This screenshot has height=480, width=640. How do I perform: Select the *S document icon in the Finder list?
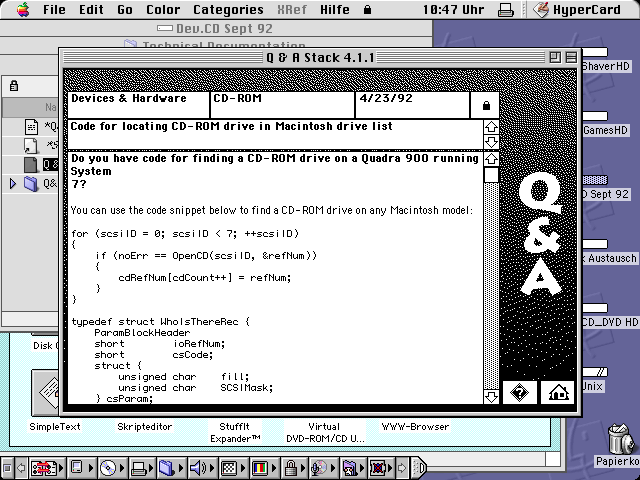click(x=31, y=146)
